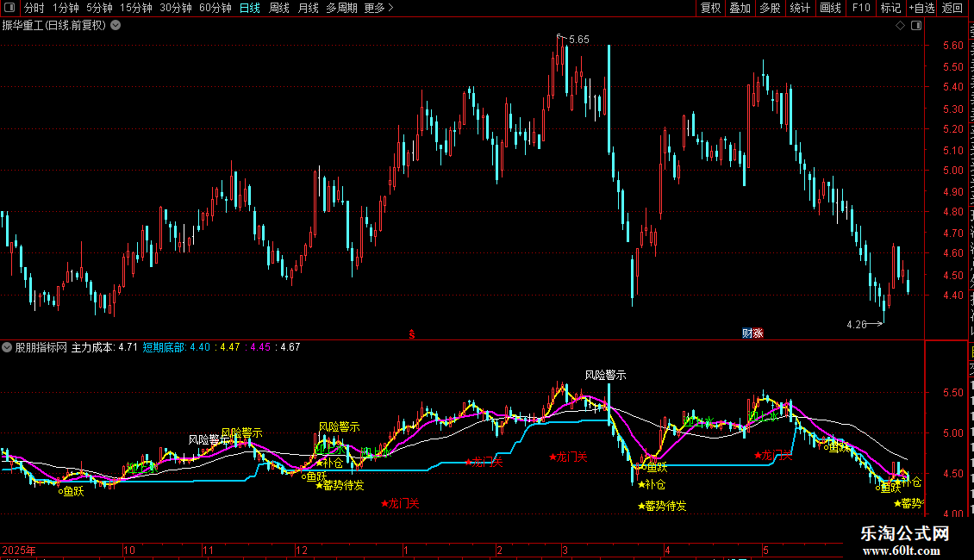Click the 2025年 date axis label
The image size is (974, 560).
point(19,550)
